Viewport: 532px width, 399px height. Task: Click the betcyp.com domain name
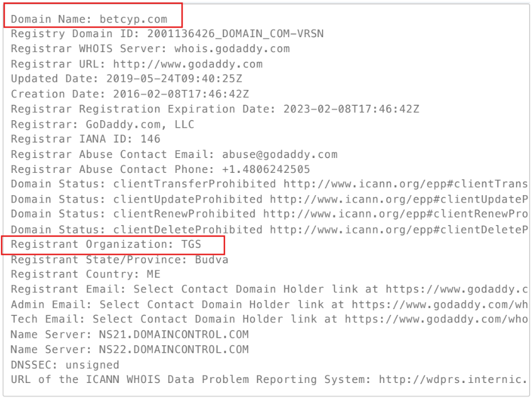pyautogui.click(x=133, y=19)
